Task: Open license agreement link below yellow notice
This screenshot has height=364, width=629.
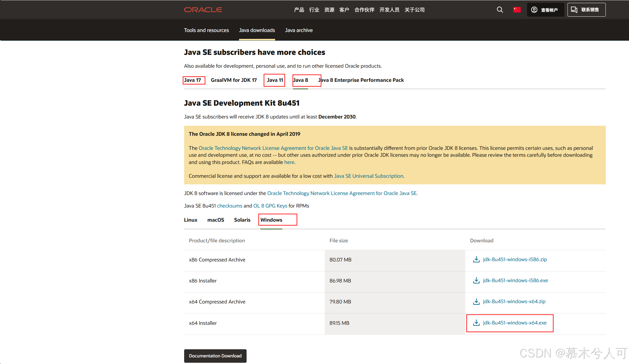Action: click(342, 193)
